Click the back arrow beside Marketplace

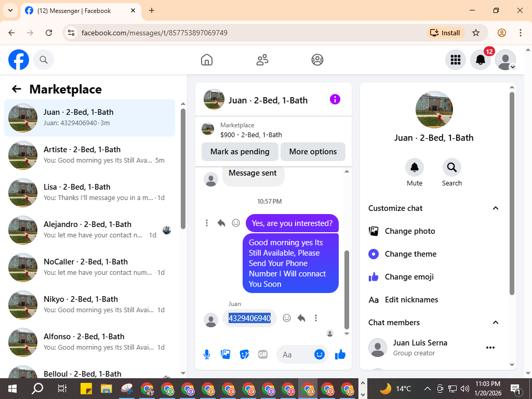(x=17, y=89)
